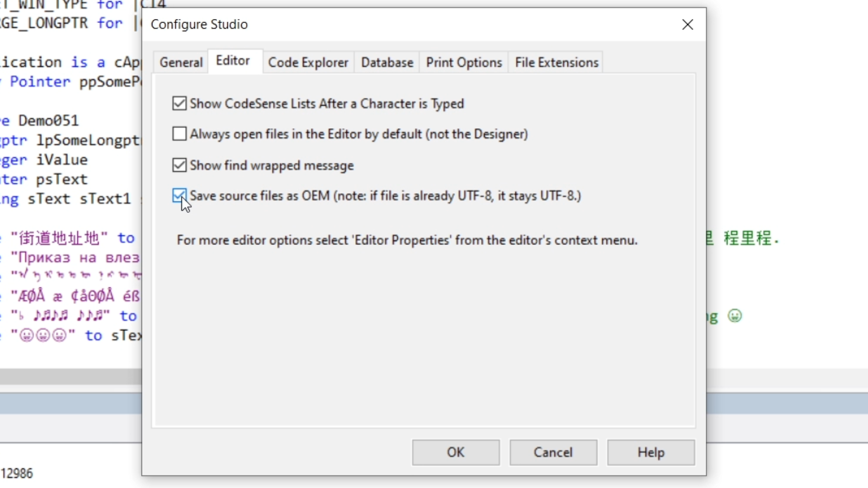Viewport: 868px width, 488px height.
Task: Confirm settings with the OK button
Action: click(x=456, y=452)
